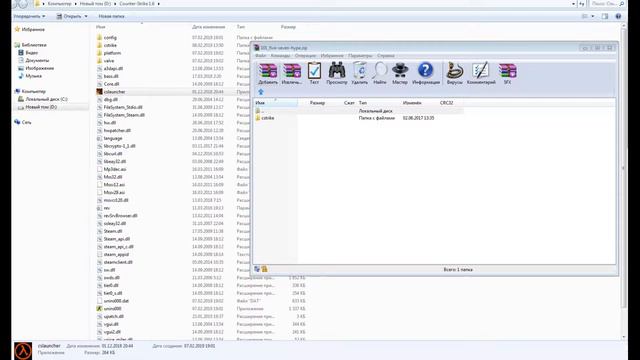Screen dimensions: 640x360
Task: Select the FileSystem_Steam.dll file
Action: pyautogui.click(x=121, y=115)
